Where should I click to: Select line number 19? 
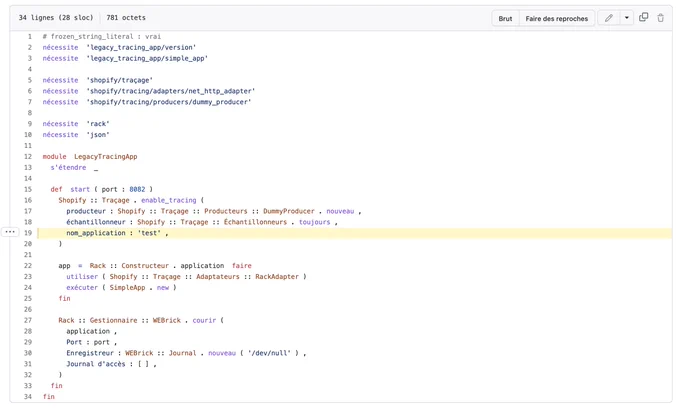click(x=28, y=233)
